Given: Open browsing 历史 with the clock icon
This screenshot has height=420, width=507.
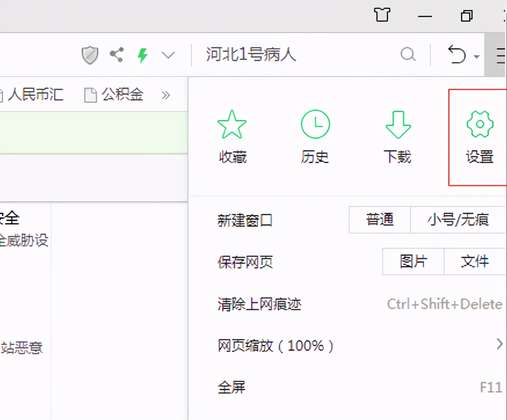Looking at the screenshot, I should pos(315,135).
